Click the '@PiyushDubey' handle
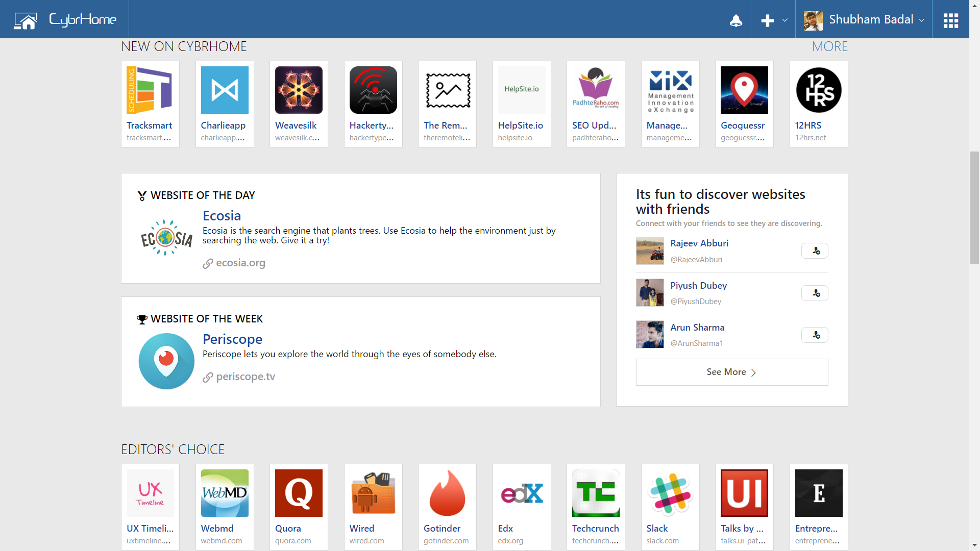The height and width of the screenshot is (551, 980). coord(696,302)
